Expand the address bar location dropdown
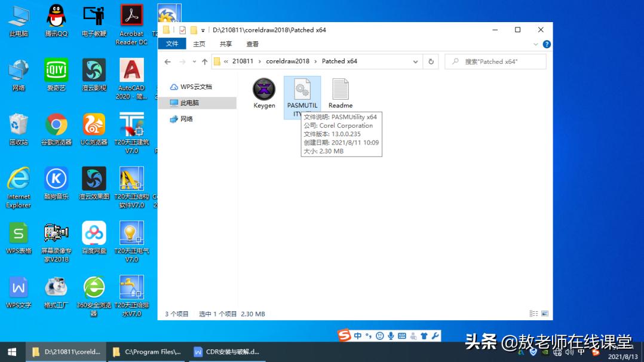This screenshot has width=644, height=362. pos(416,61)
